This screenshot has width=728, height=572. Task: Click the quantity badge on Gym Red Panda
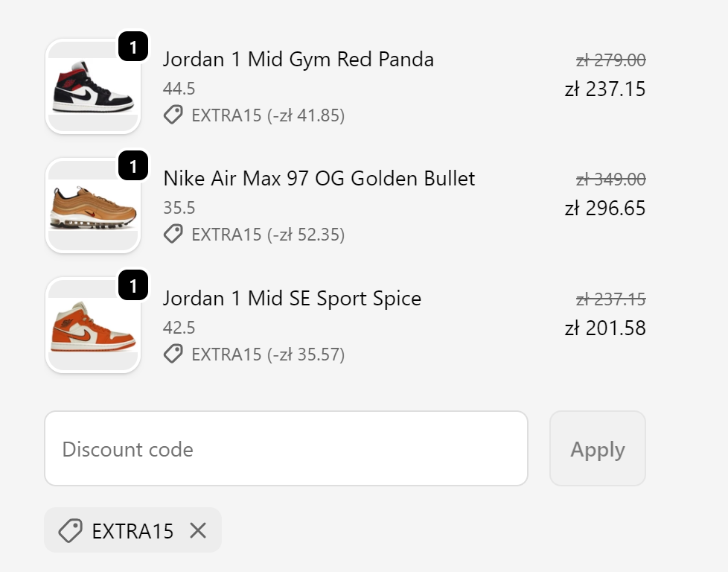[133, 46]
